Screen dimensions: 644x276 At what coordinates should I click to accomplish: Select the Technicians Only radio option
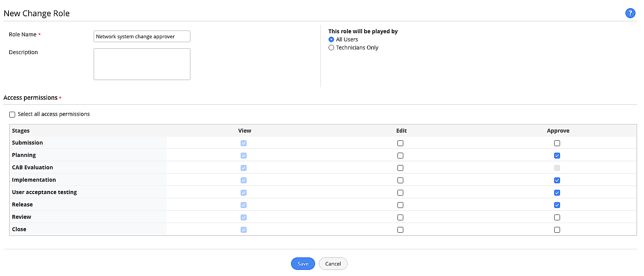[x=331, y=48]
